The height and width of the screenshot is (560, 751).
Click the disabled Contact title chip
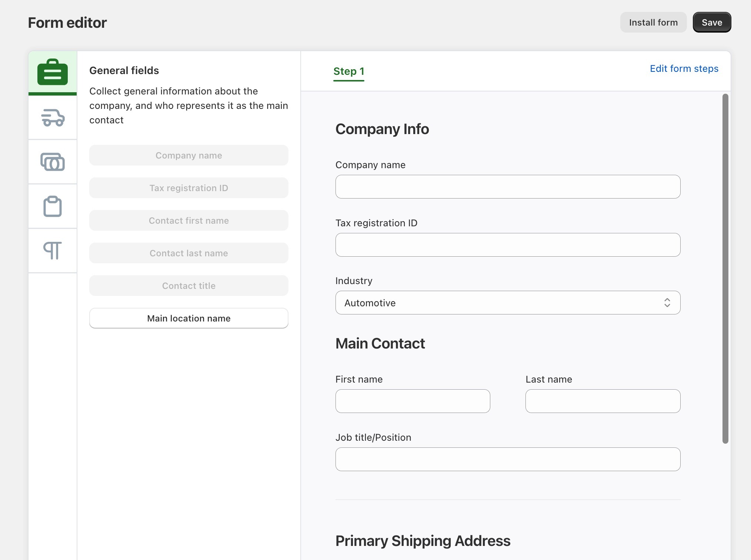(x=189, y=286)
